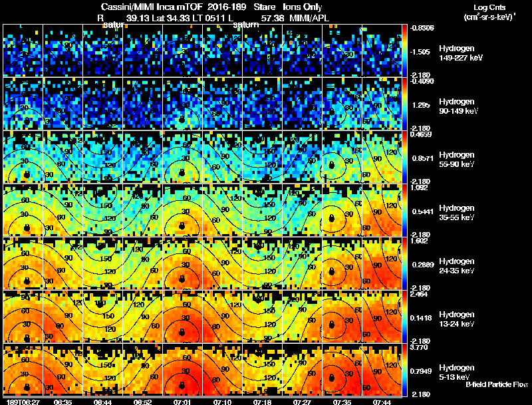Click the 1.092 colorbar value
The width and height of the screenshot is (532, 405).
tap(419, 188)
